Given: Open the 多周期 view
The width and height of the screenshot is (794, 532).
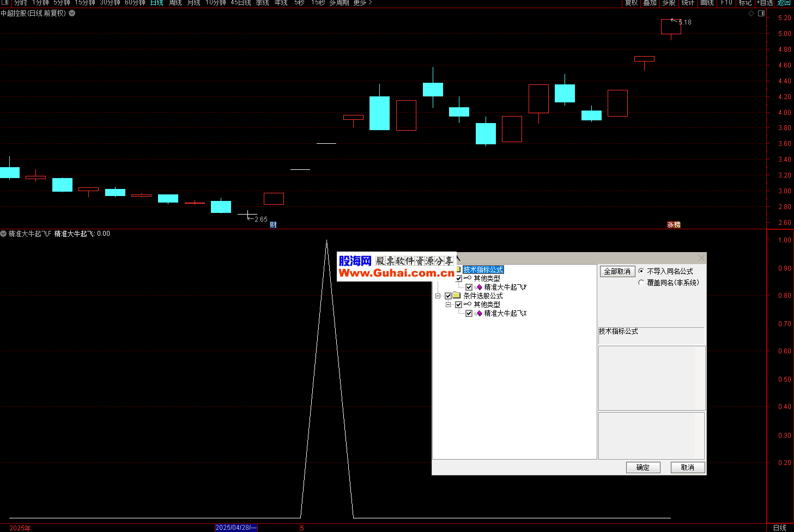Looking at the screenshot, I should click(x=339, y=3).
